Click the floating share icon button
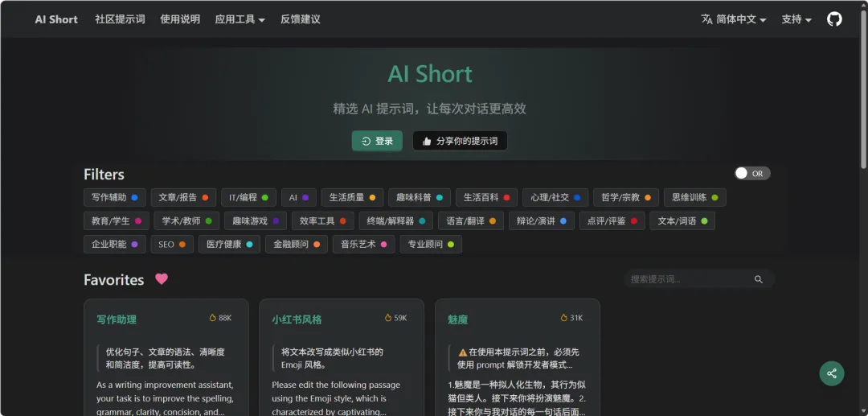Image resolution: width=868 pixels, height=416 pixels. [x=832, y=373]
